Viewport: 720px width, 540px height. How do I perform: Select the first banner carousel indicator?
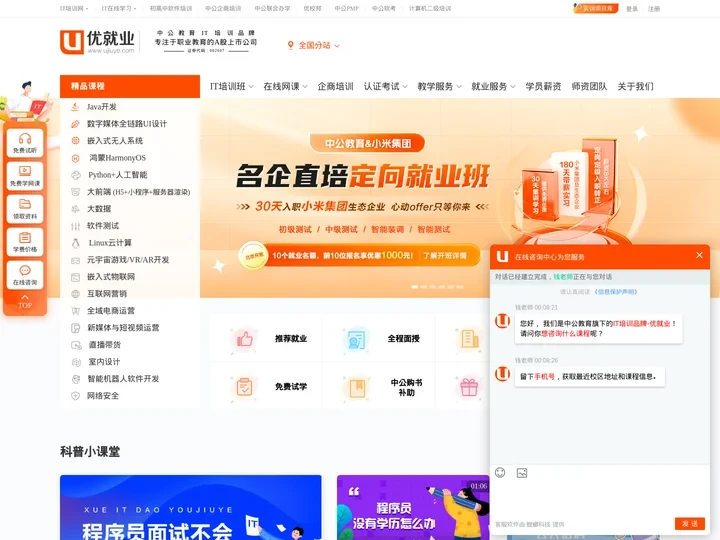[x=415, y=287]
